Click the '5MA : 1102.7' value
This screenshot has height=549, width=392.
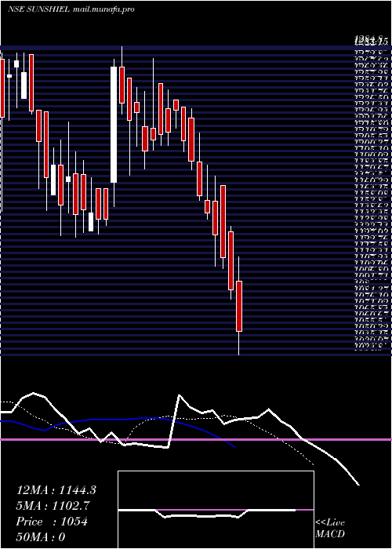click(x=53, y=506)
